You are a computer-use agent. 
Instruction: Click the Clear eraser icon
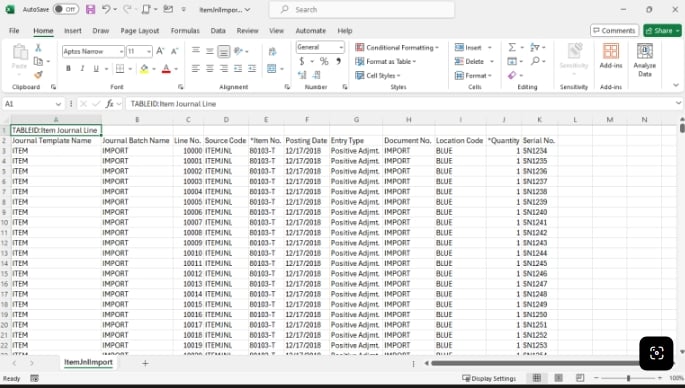coord(512,75)
